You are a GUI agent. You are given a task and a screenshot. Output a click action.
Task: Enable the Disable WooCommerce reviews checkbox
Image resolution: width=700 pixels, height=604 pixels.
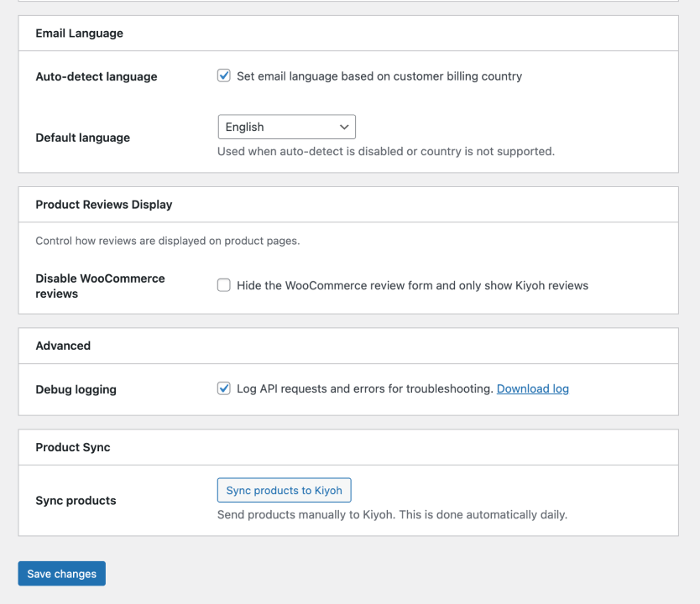pyautogui.click(x=224, y=285)
